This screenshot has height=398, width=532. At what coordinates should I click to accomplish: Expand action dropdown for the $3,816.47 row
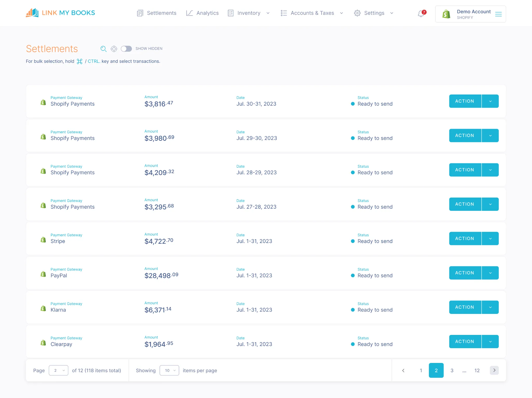(x=490, y=101)
